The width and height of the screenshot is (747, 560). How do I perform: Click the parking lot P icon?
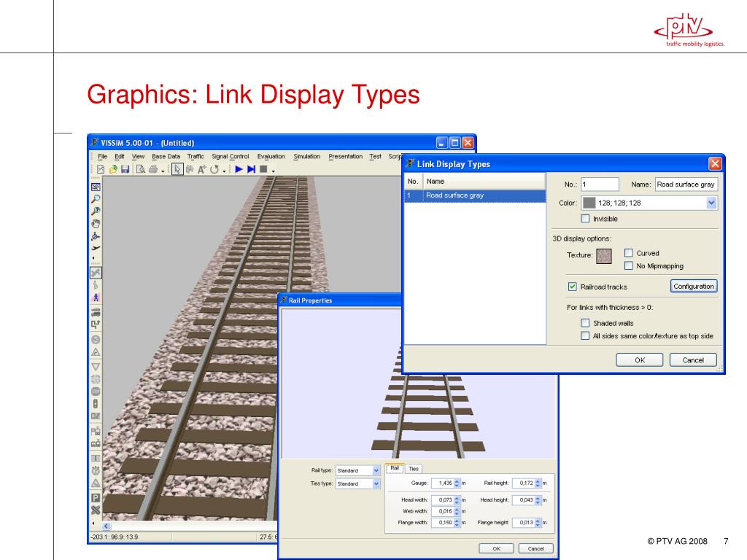point(96,497)
